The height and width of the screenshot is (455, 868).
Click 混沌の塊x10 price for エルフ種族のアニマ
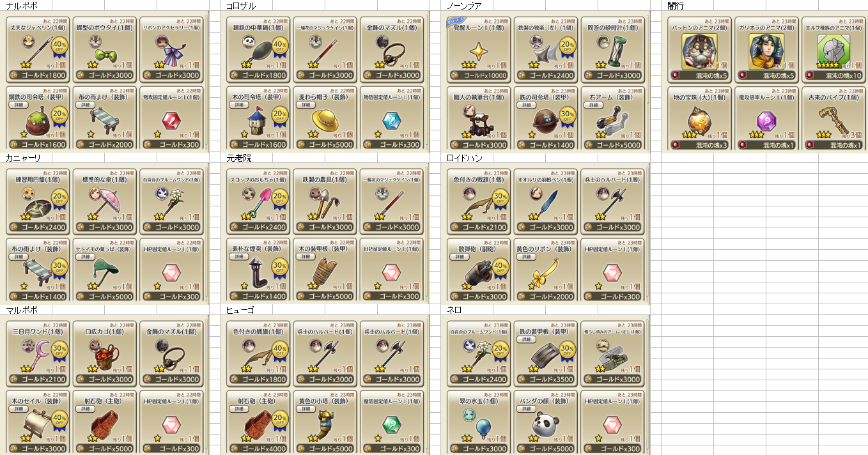(832, 75)
